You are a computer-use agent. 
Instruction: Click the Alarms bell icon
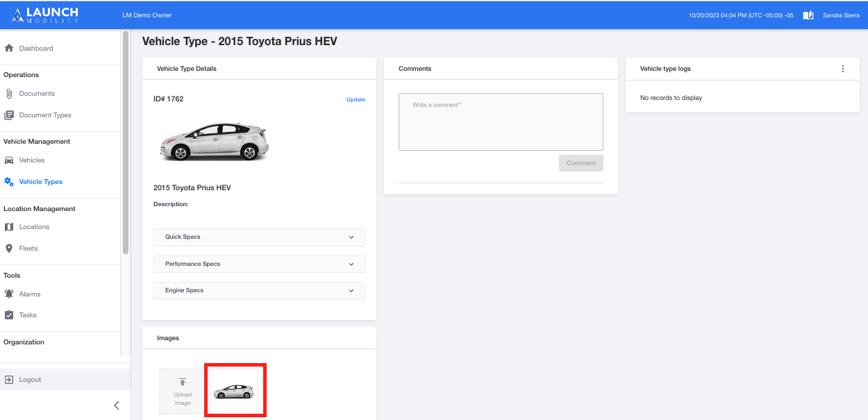click(x=9, y=294)
